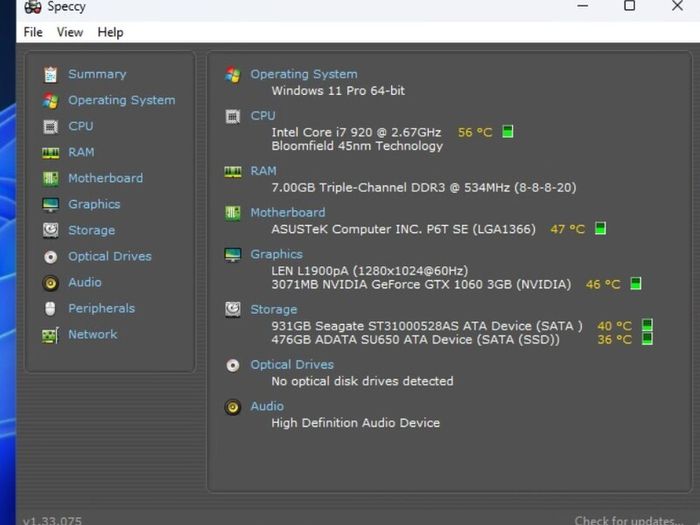The width and height of the screenshot is (700, 525).
Task: Click the RAM module icon in the sidebar
Action: (x=50, y=153)
